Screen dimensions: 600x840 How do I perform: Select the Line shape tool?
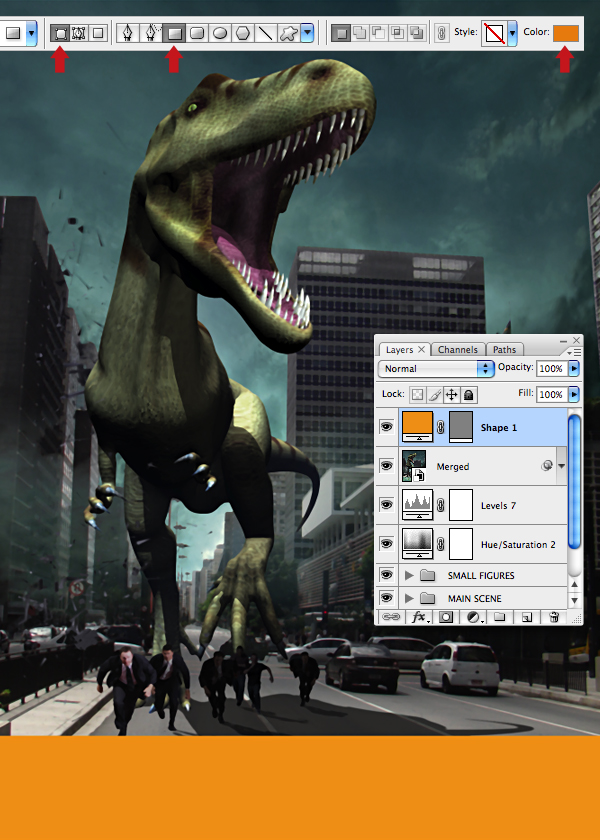(x=266, y=34)
